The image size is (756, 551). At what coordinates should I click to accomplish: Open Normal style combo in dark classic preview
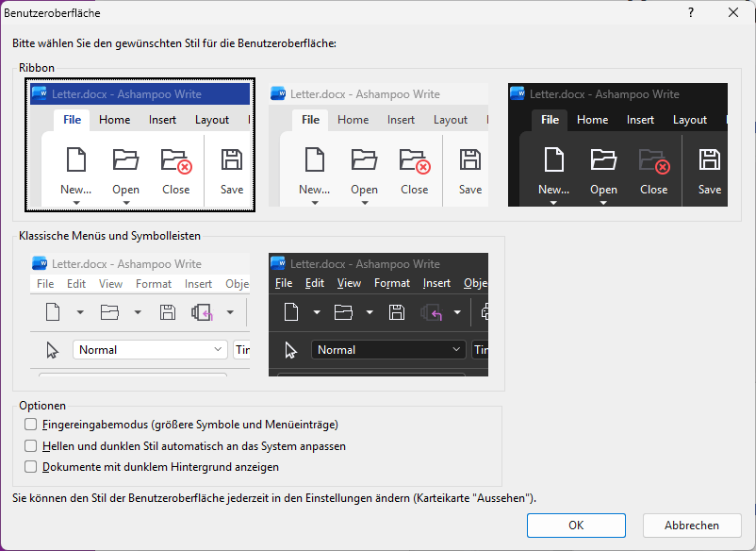(388, 350)
